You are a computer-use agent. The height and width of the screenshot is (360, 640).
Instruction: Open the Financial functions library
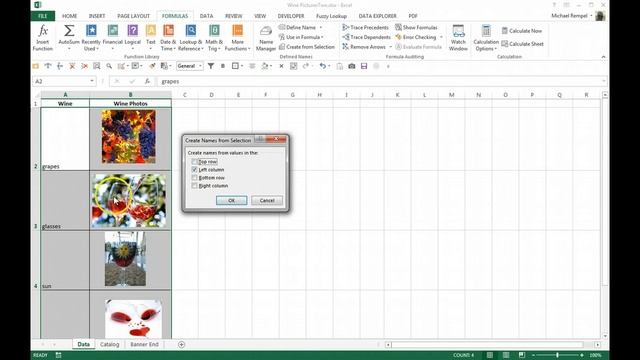pyautogui.click(x=113, y=38)
